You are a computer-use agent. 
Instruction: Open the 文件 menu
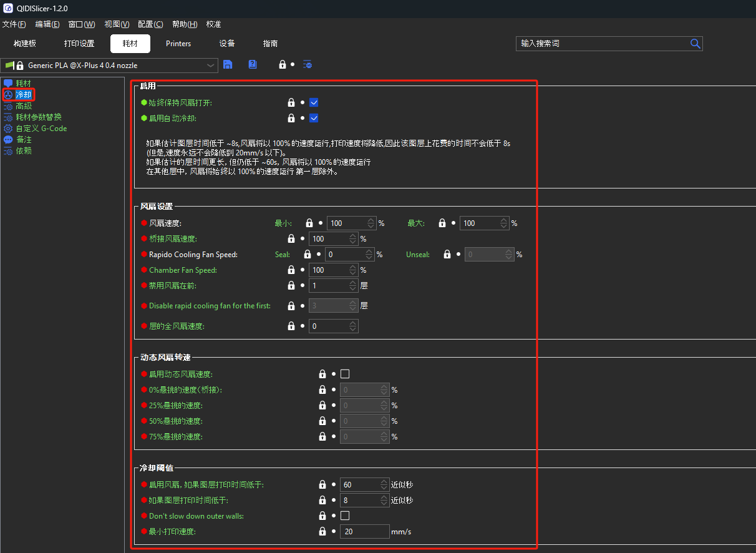pos(14,24)
